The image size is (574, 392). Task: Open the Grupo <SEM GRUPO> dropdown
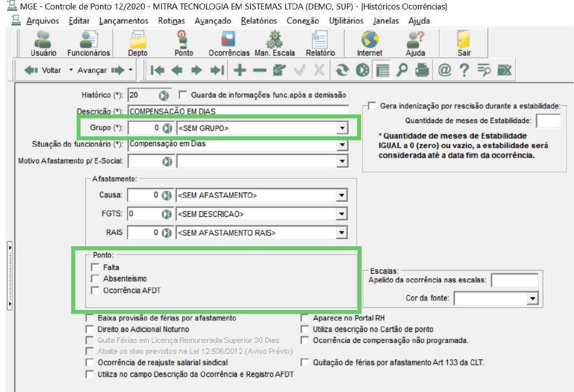tap(342, 128)
